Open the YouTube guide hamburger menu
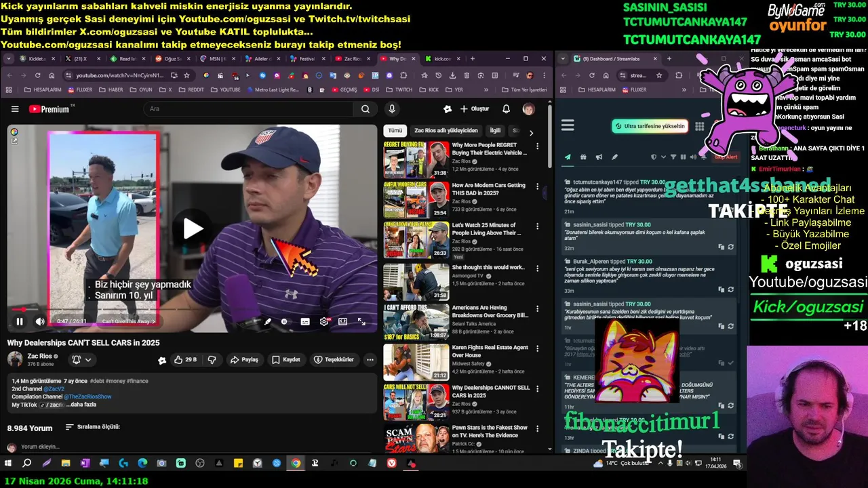Viewport: 868px width, 488px height. [15, 109]
